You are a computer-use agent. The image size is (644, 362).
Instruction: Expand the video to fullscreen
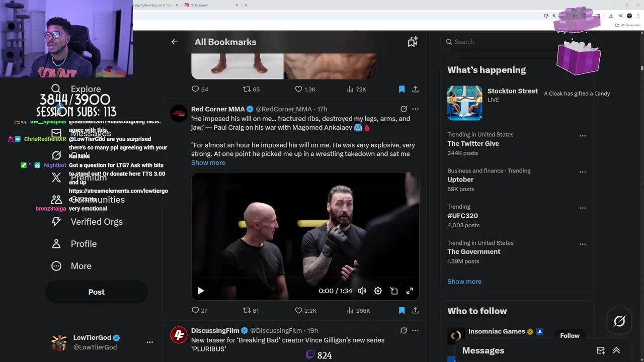pos(410,291)
